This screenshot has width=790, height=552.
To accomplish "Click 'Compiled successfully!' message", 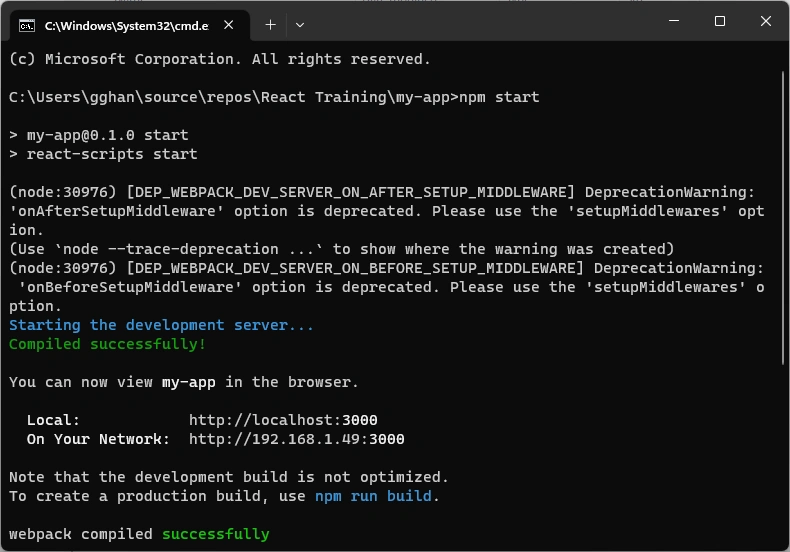I will tap(107, 344).
